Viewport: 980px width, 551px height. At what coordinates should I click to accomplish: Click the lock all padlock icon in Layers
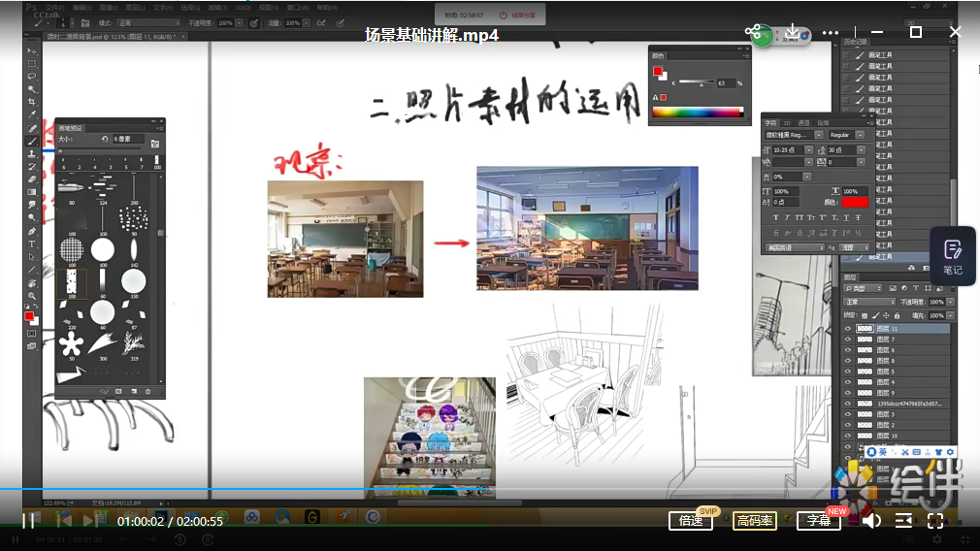(897, 315)
